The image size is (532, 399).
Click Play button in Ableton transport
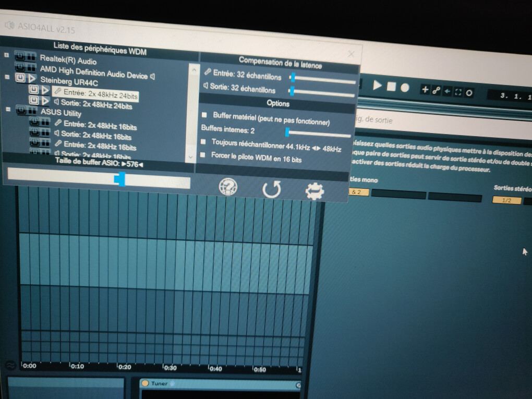coord(377,85)
